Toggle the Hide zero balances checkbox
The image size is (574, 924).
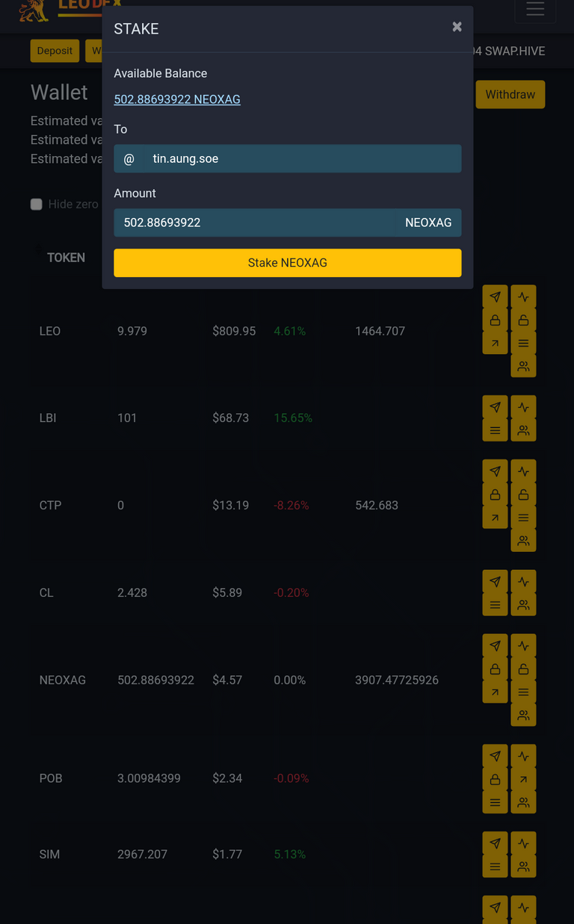point(36,204)
